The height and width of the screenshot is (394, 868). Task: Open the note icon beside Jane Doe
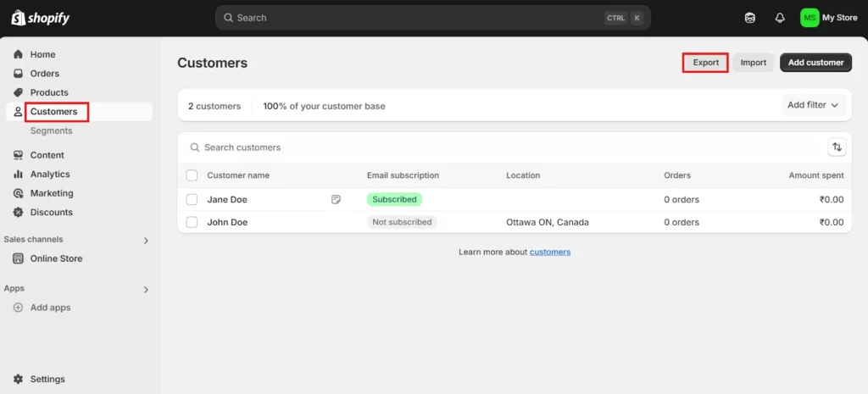pyautogui.click(x=337, y=199)
